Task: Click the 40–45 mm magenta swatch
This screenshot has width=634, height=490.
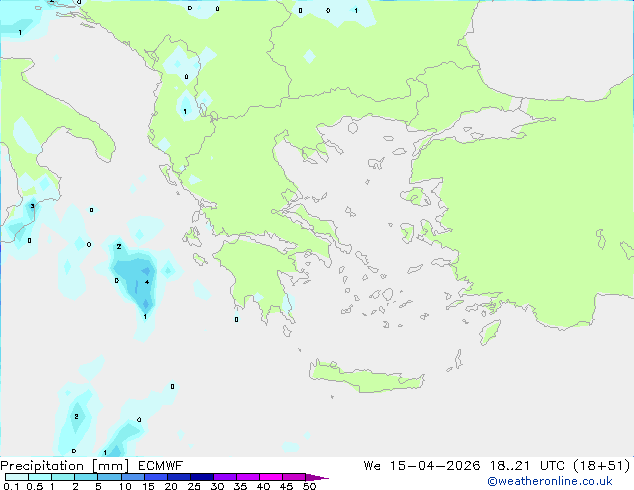Action: [271, 477]
